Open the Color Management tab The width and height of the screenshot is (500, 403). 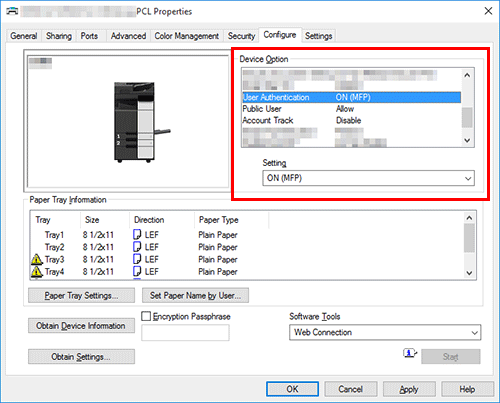(186, 36)
